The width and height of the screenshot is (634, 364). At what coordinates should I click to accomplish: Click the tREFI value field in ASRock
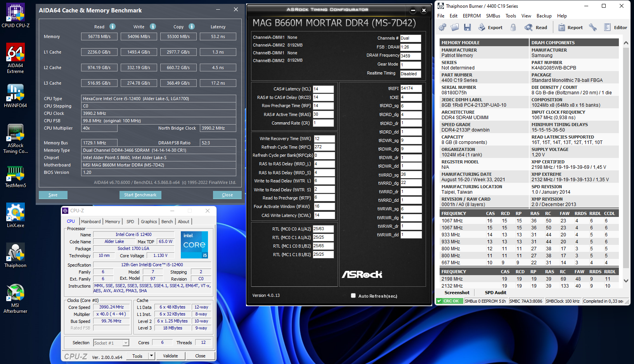(x=411, y=88)
